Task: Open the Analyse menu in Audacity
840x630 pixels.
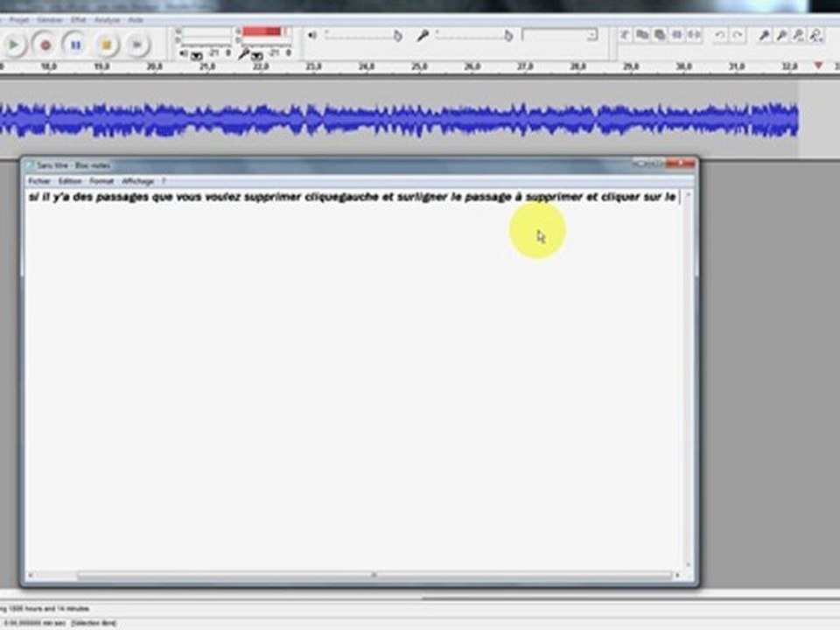Action: tap(107, 20)
